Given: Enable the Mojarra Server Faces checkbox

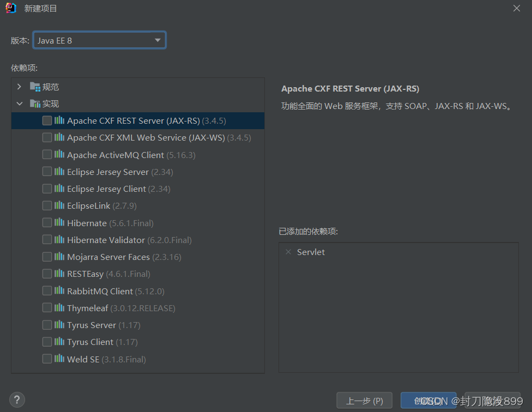Looking at the screenshot, I should pyautogui.click(x=47, y=257).
